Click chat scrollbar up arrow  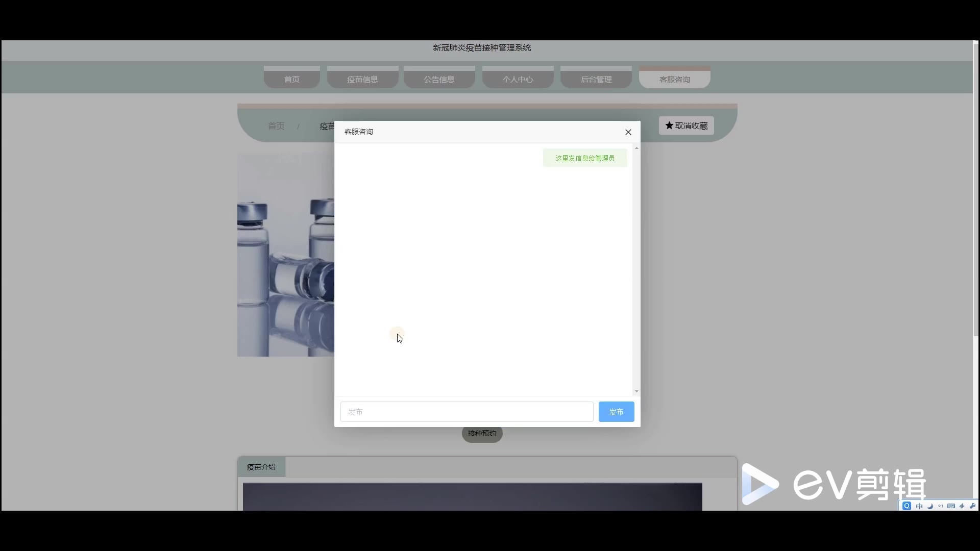[x=636, y=148]
